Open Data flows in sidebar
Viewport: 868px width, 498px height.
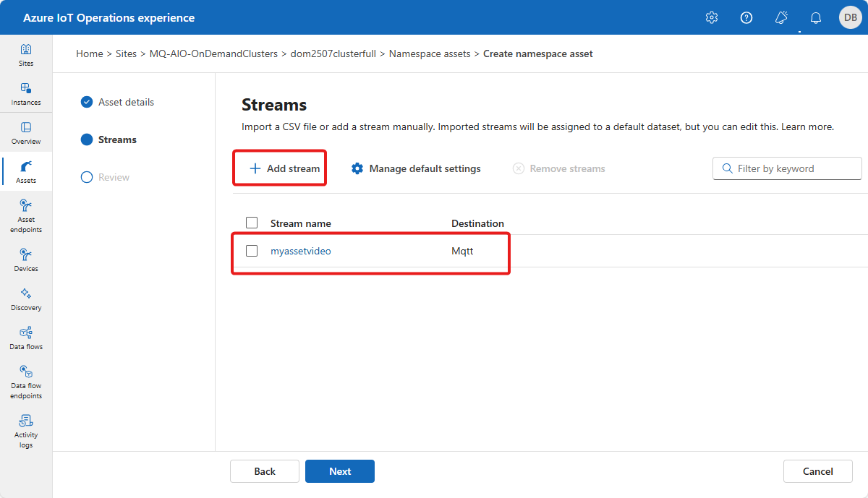pyautogui.click(x=26, y=338)
